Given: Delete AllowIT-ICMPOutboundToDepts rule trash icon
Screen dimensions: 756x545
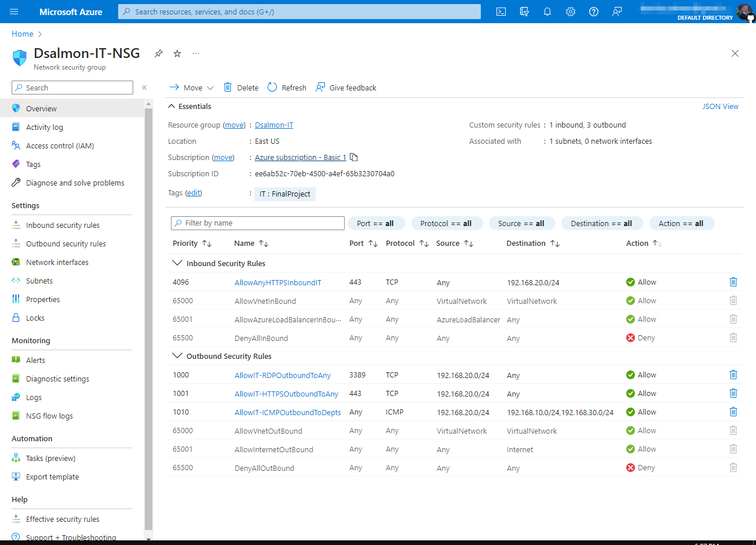Looking at the screenshot, I should [x=733, y=412].
